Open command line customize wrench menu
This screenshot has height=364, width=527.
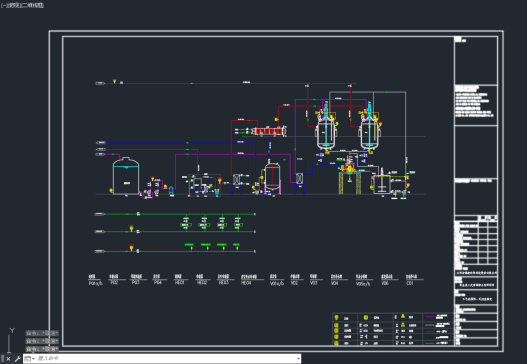click(x=17, y=359)
